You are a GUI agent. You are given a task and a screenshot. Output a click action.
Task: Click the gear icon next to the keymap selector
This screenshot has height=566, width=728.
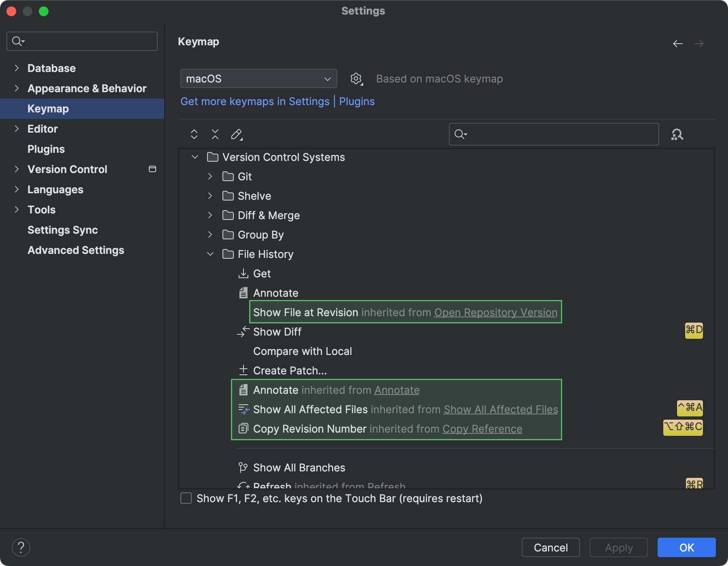356,78
